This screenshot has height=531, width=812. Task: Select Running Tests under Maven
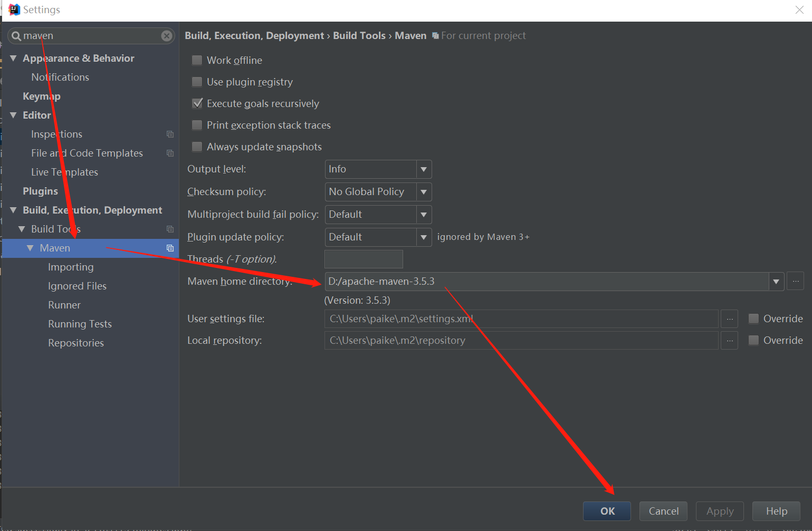(80, 324)
